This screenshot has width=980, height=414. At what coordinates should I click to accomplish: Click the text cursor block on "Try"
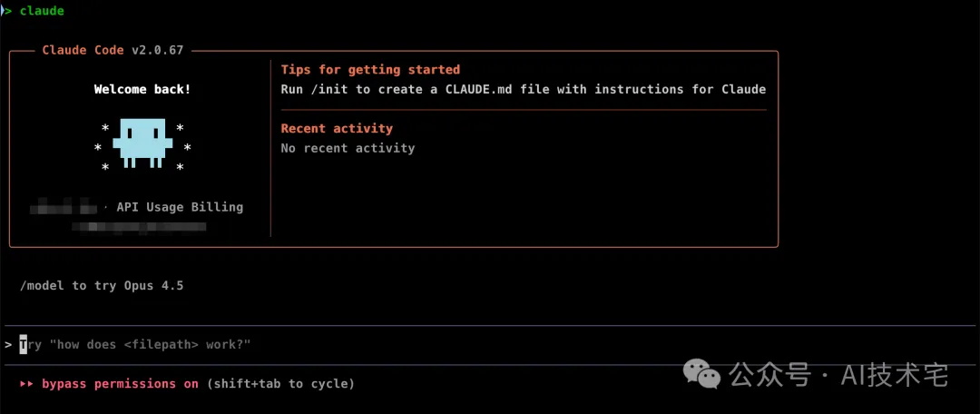23,345
